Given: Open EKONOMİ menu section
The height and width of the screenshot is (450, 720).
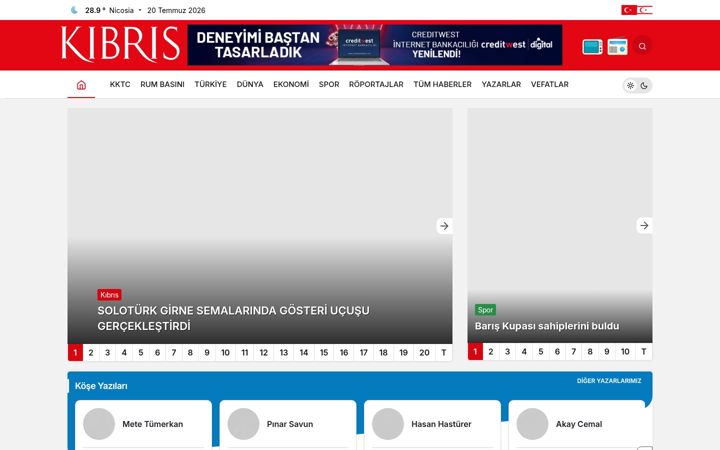Looking at the screenshot, I should point(291,84).
